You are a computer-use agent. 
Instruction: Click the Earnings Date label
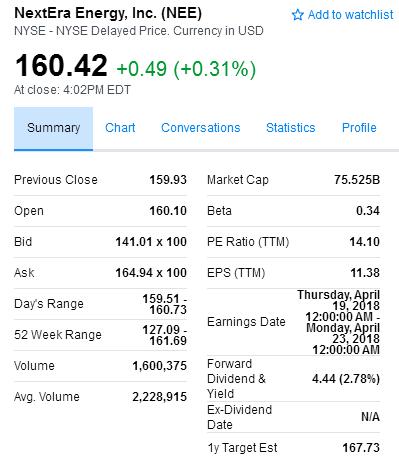246,322
